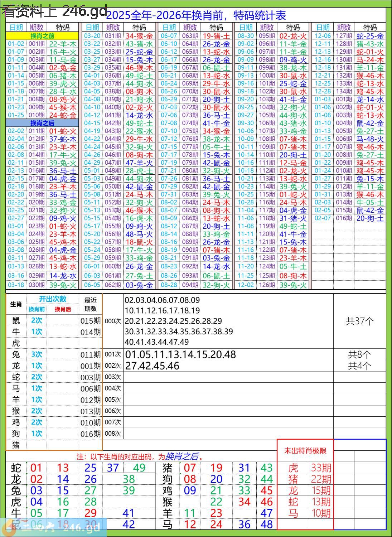Click the 000次 row label
The image size is (392, 537).
pos(113,321)
